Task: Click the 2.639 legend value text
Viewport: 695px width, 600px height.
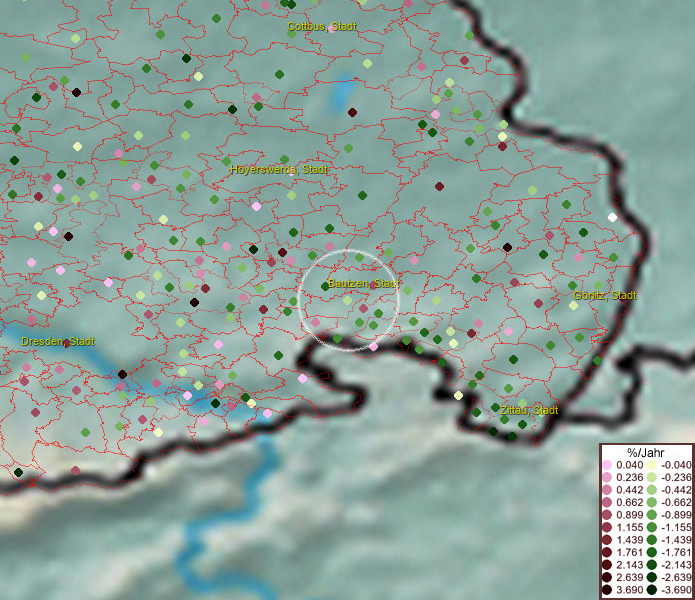Action: click(630, 579)
